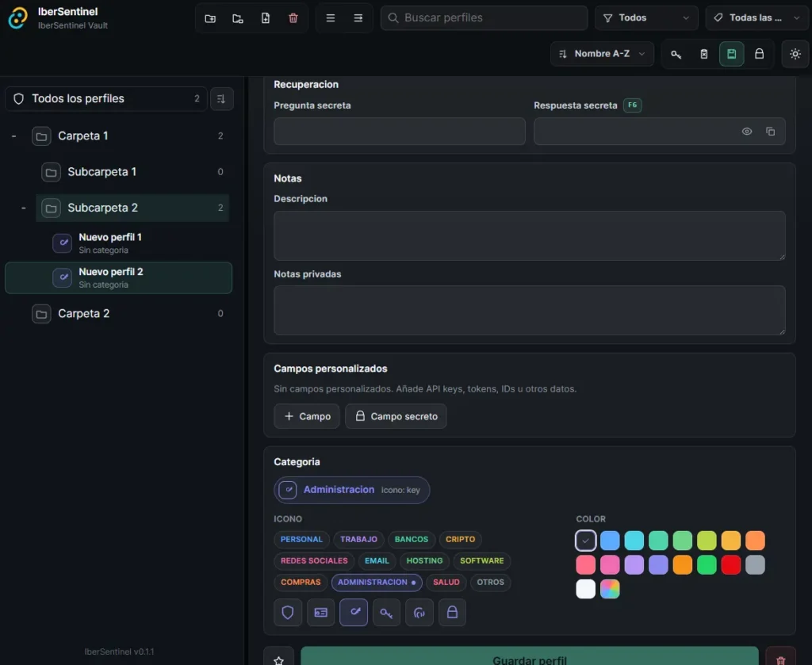This screenshot has width=812, height=665.
Task: Collapse Carpeta 1 with its minus toggle
Action: 14,136
